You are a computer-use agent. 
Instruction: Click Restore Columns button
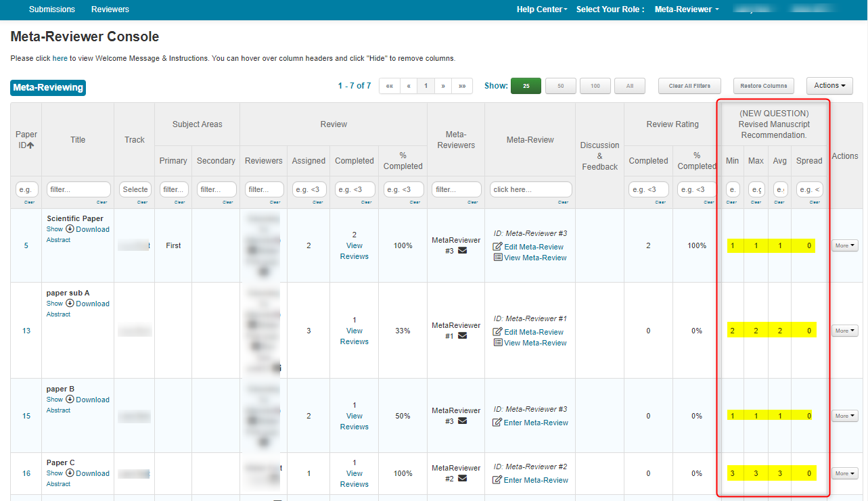tap(764, 86)
